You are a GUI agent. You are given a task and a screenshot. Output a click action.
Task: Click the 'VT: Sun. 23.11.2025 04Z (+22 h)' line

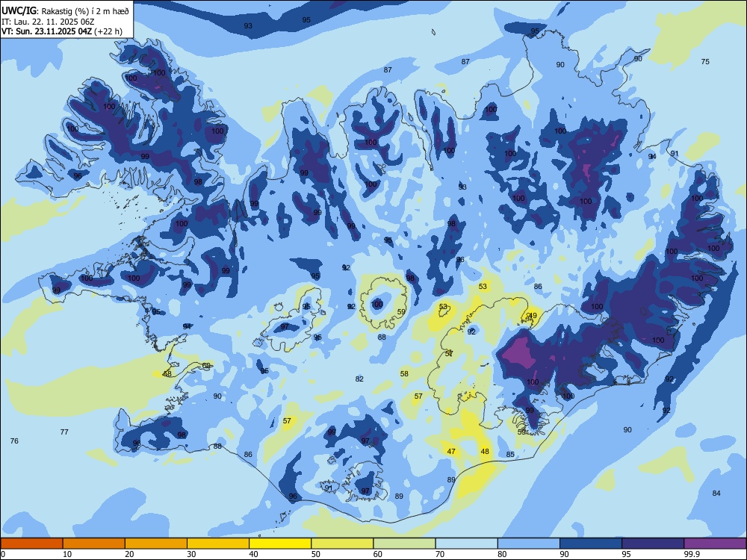point(62,31)
